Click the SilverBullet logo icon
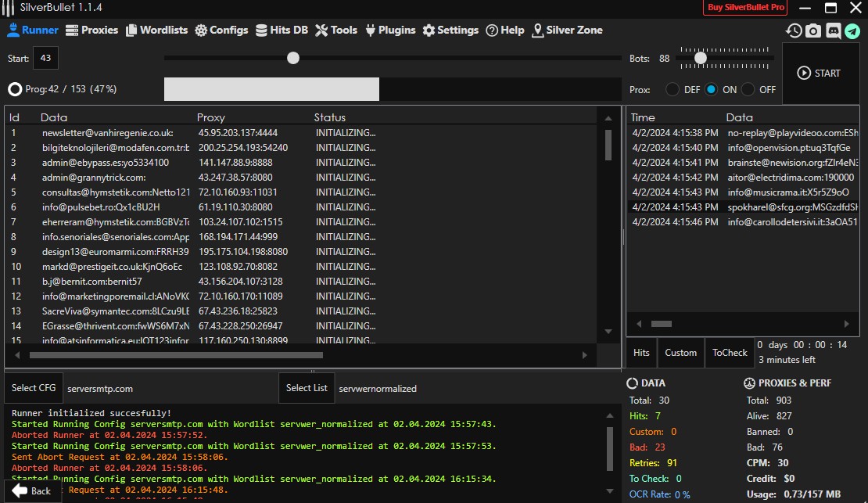Viewport: 868px width, 503px height. click(9, 8)
